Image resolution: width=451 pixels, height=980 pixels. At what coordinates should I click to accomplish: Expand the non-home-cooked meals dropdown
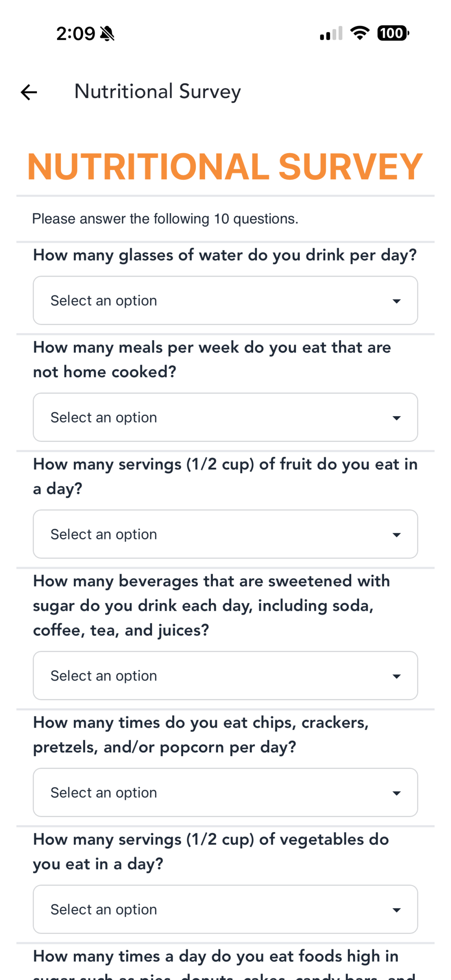click(225, 417)
